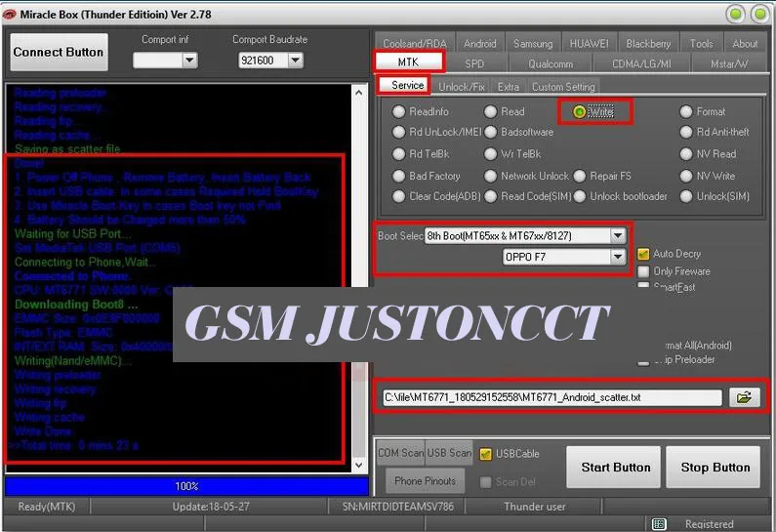Open the Samsung tab
This screenshot has width=776, height=532.
533,44
